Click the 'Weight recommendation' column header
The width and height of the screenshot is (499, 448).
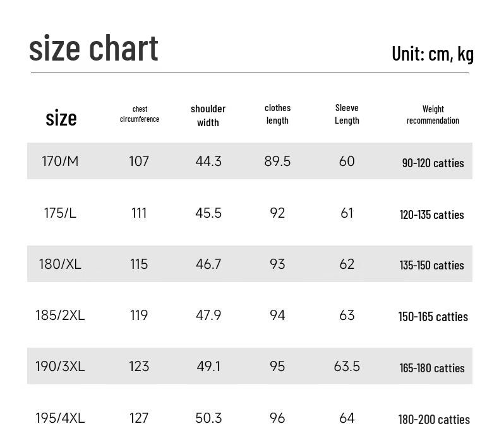[433, 115]
